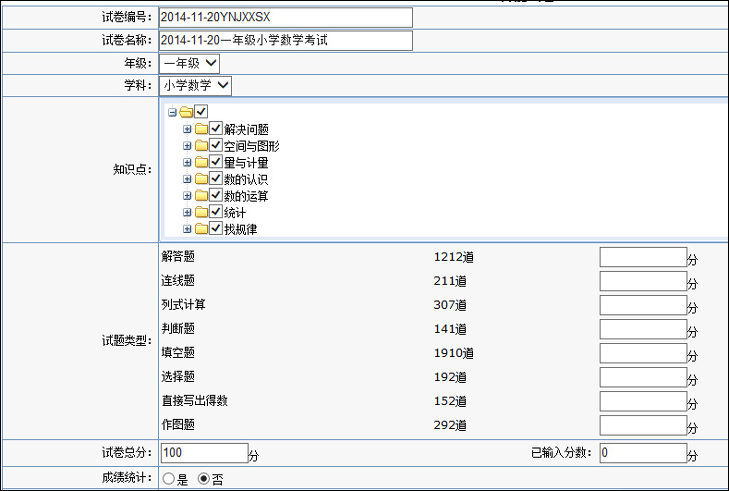Open the 学科 dropdown showing 小学数学

195,85
